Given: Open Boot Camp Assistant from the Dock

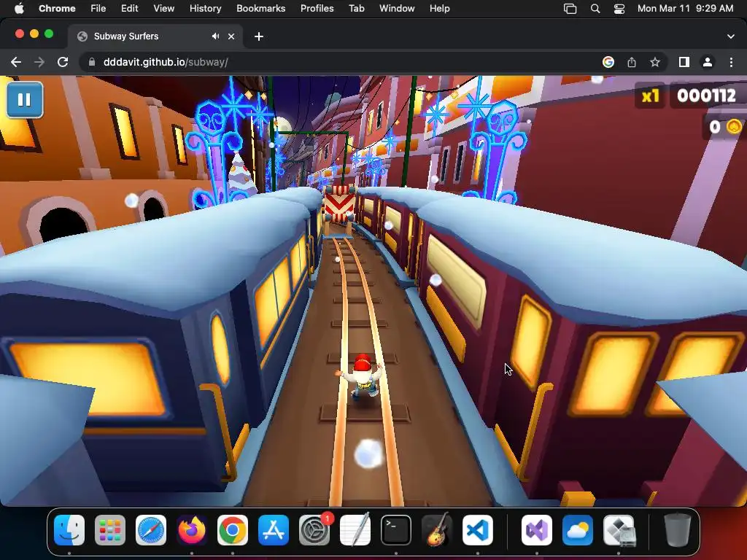Looking at the screenshot, I should [619, 530].
